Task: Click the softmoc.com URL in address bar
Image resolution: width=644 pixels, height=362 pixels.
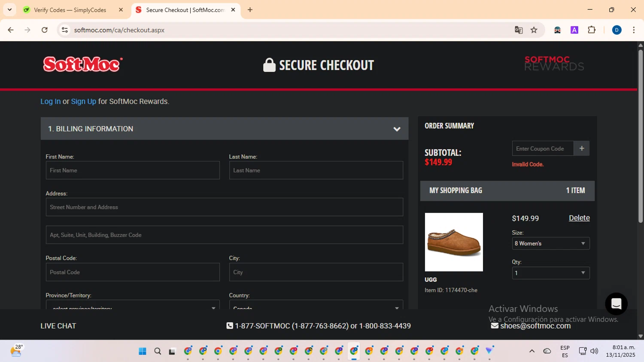Action: 119,30
